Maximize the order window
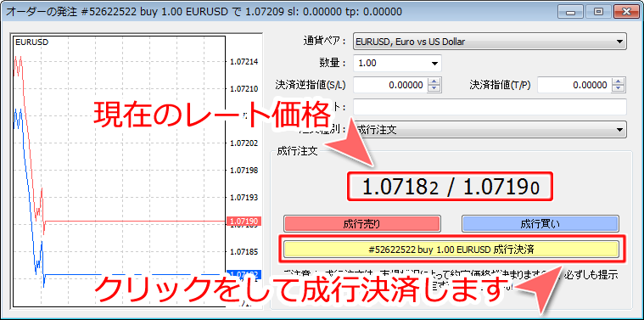Screen dimensions: 644x320 (x=598, y=12)
